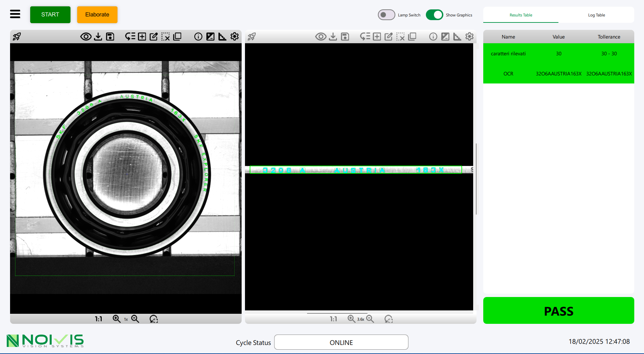Switch to the Log Table tab
Image resolution: width=644 pixels, height=354 pixels.
(x=596, y=15)
